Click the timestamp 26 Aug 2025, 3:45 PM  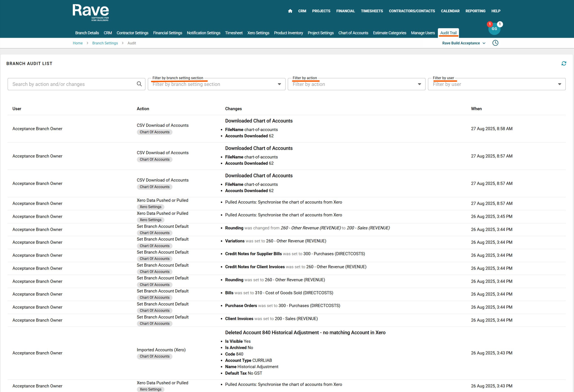(491, 216)
